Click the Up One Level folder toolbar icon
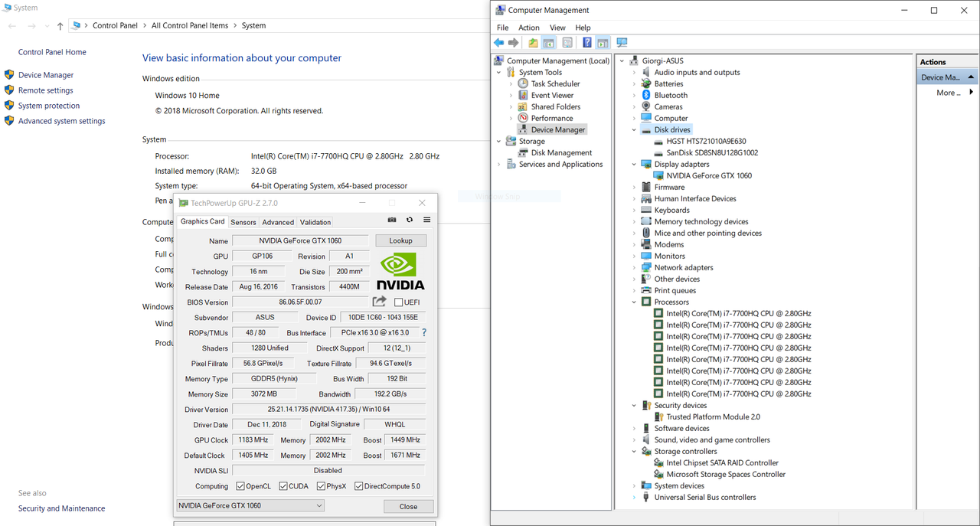Screen dimensions: 980x526 (x=534, y=43)
